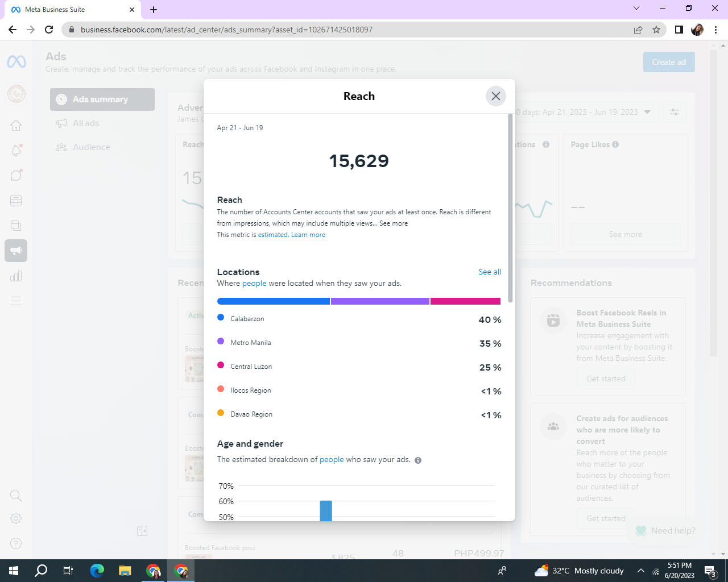
Task: Click people link in Locations description
Action: 254,284
